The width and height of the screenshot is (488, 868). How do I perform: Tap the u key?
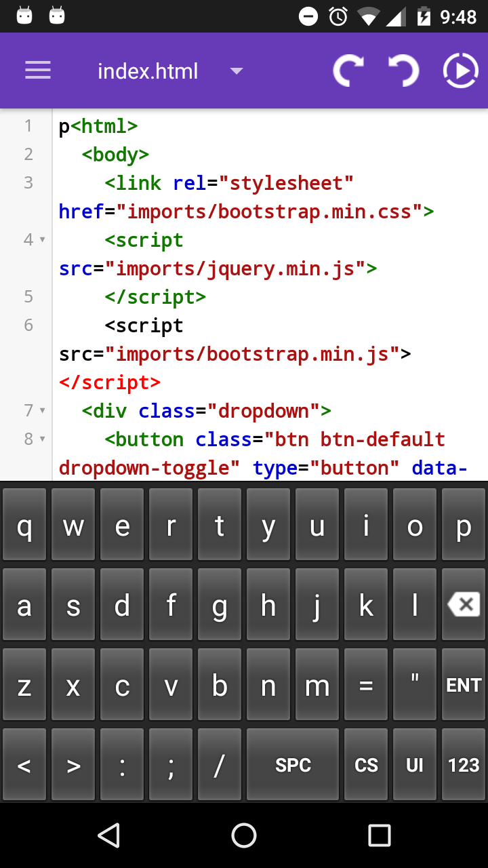[317, 524]
